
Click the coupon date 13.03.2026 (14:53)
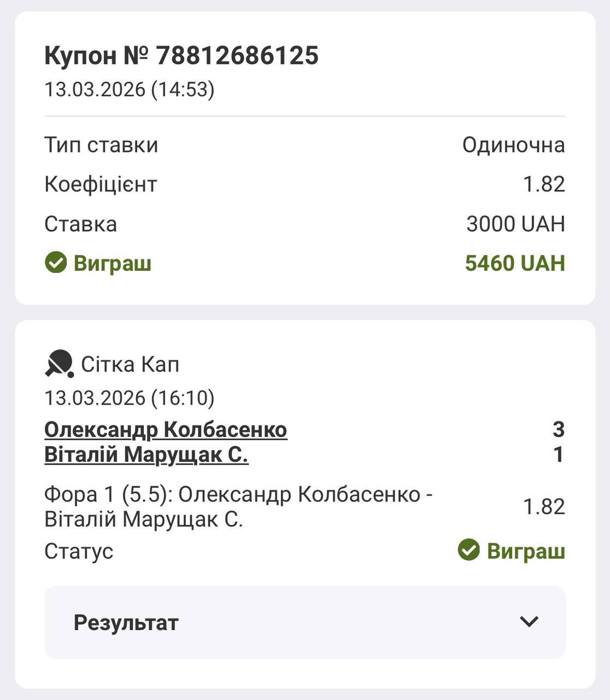click(130, 89)
